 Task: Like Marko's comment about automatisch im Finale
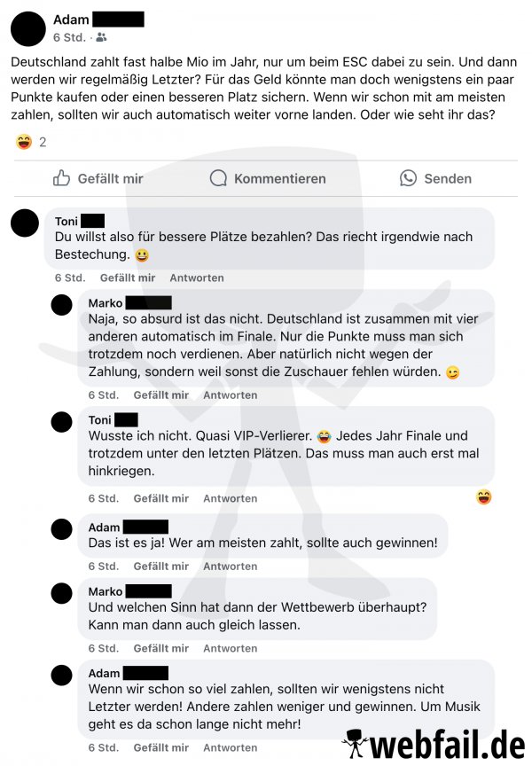[x=161, y=395]
